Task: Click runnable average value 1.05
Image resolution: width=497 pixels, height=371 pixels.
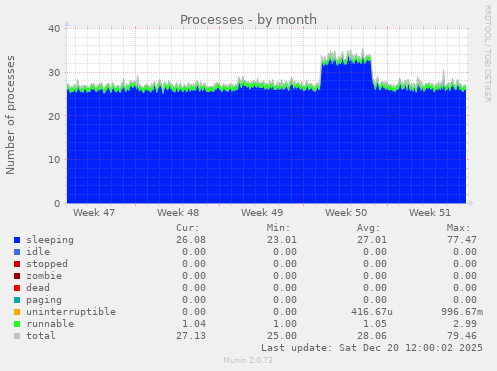Action: tap(375, 324)
